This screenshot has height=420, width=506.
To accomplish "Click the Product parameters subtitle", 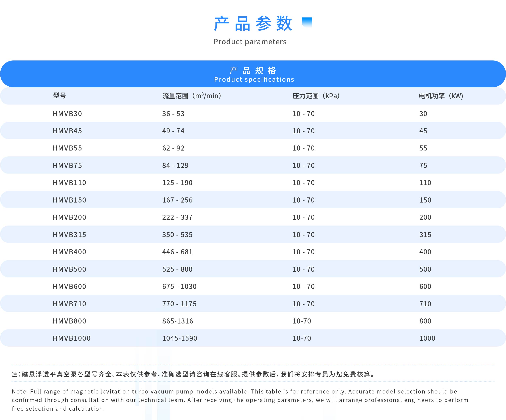I will pos(250,42).
